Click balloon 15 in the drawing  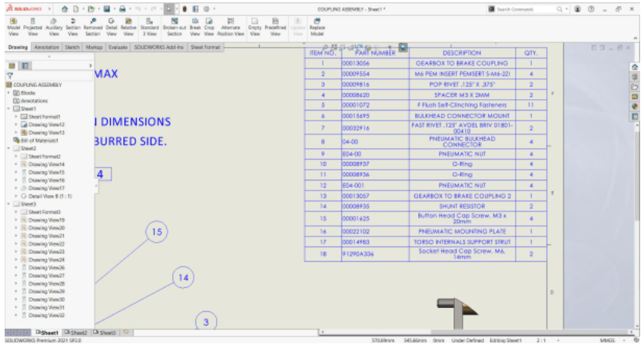[157, 232]
